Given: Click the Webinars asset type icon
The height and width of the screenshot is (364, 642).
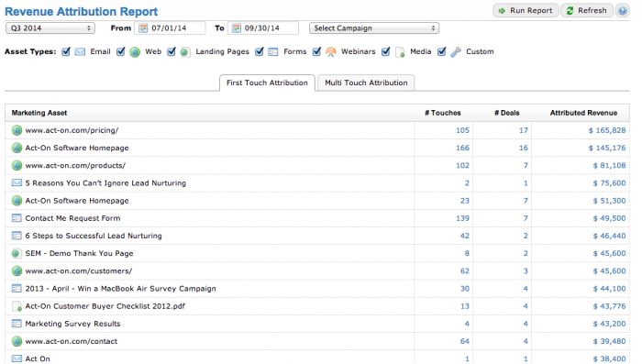Looking at the screenshot, I should [x=331, y=52].
